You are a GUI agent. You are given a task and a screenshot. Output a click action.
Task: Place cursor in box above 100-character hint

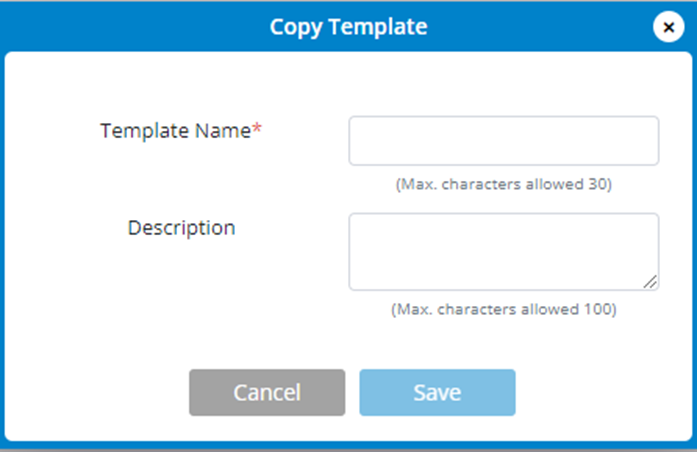point(503,251)
